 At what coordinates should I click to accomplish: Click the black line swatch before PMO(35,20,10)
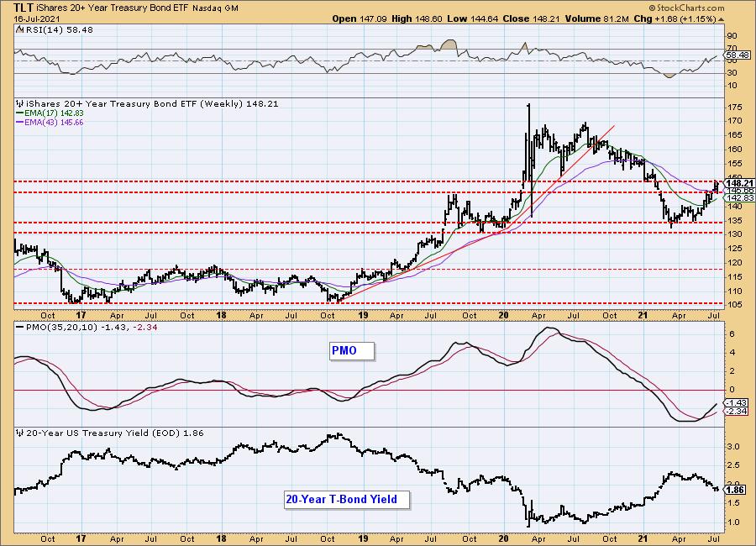click(20, 327)
